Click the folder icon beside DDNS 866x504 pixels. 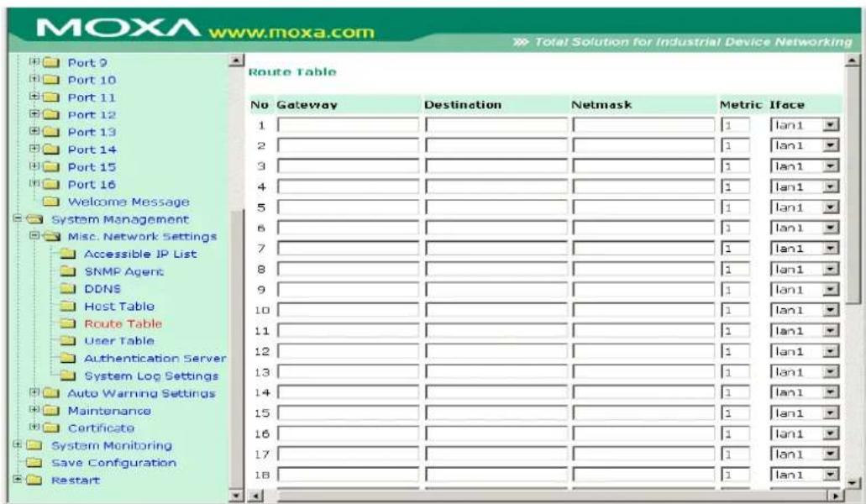coord(67,289)
